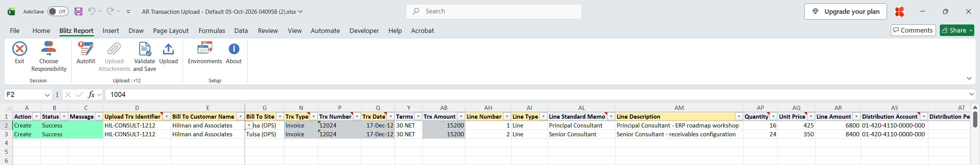Viewport: 980px width, 165px height.
Task: Click the vertical scrollbar thumb
Action: (975, 119)
